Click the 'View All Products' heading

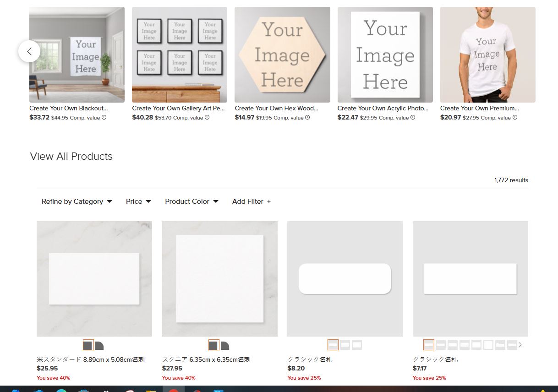coord(71,156)
